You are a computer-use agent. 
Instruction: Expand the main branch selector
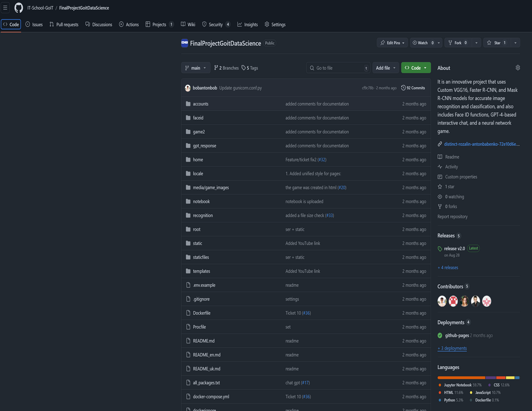click(x=195, y=68)
